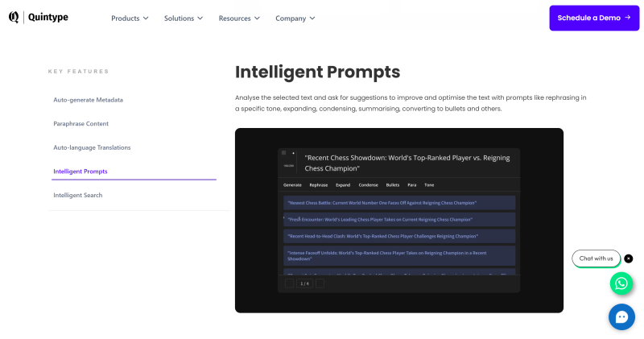
Task: Open the blue live chat bubble
Action: click(621, 316)
